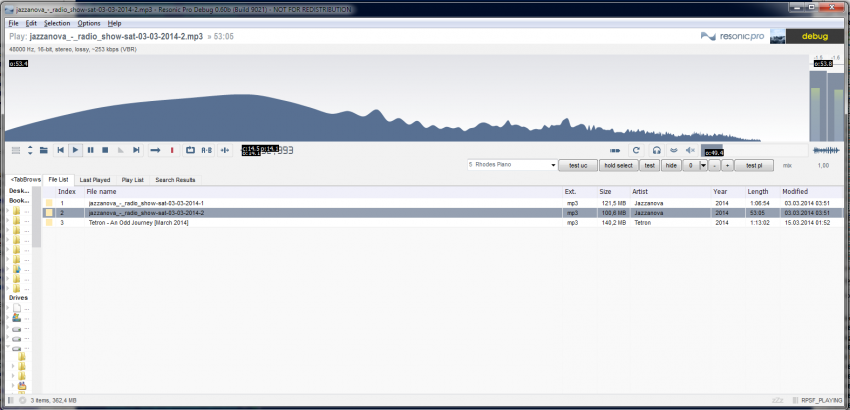Click the test pl button

click(x=754, y=164)
